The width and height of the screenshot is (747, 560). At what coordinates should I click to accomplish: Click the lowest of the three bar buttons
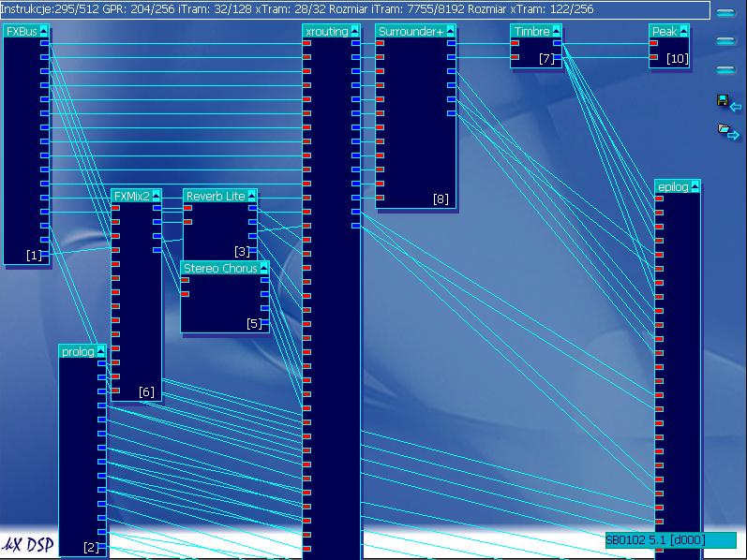pos(725,70)
